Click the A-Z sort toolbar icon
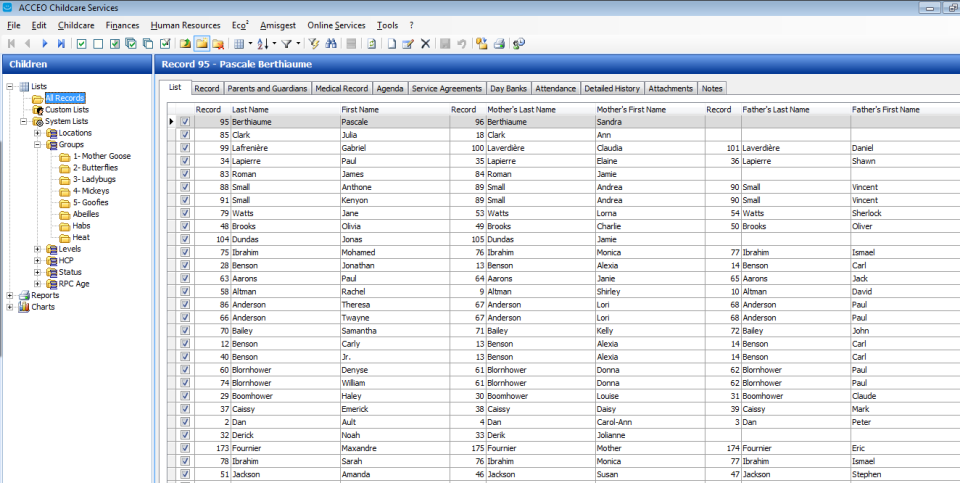960x483 pixels. [263, 43]
